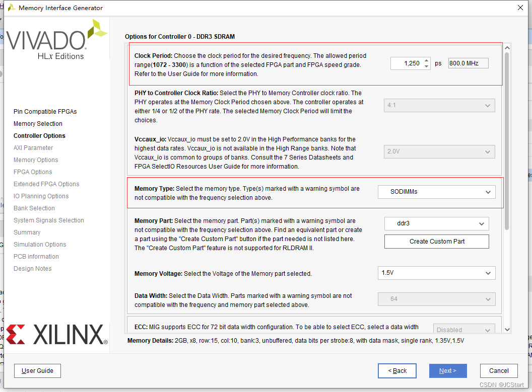The image size is (532, 392).
Task: Open the Vccaux_io 2.0V dropdown
Action: point(439,151)
